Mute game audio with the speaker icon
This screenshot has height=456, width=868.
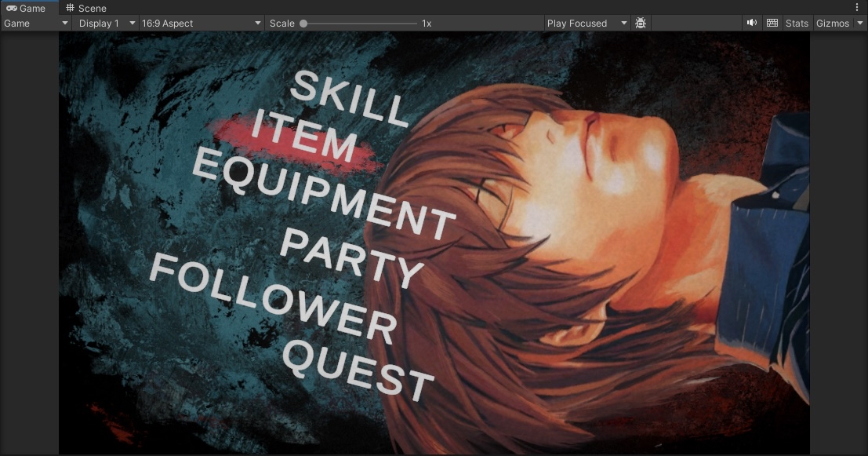[x=751, y=23]
